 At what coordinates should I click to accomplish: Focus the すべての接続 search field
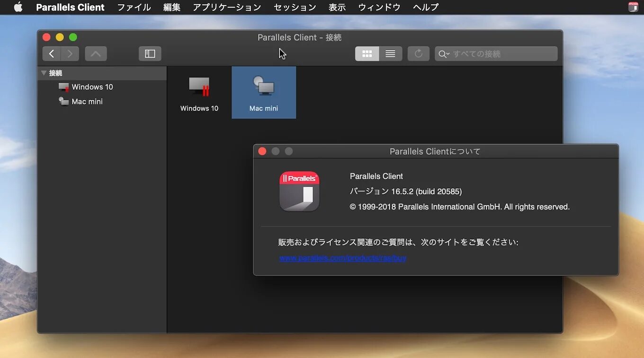[496, 54]
